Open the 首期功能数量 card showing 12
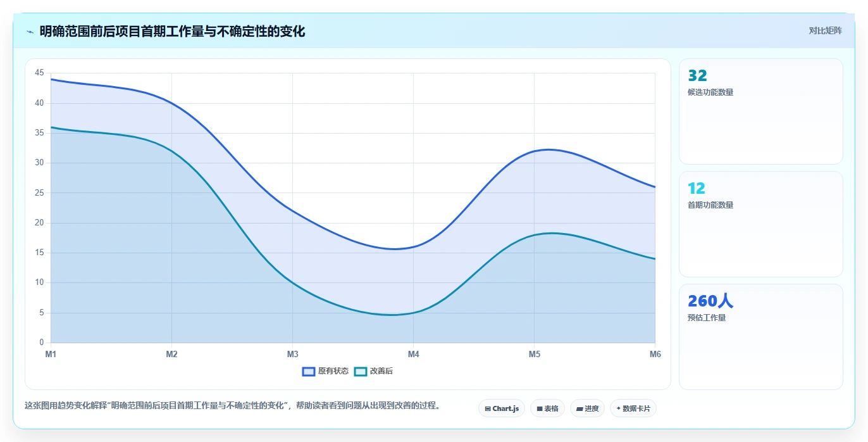 pyautogui.click(x=760, y=224)
